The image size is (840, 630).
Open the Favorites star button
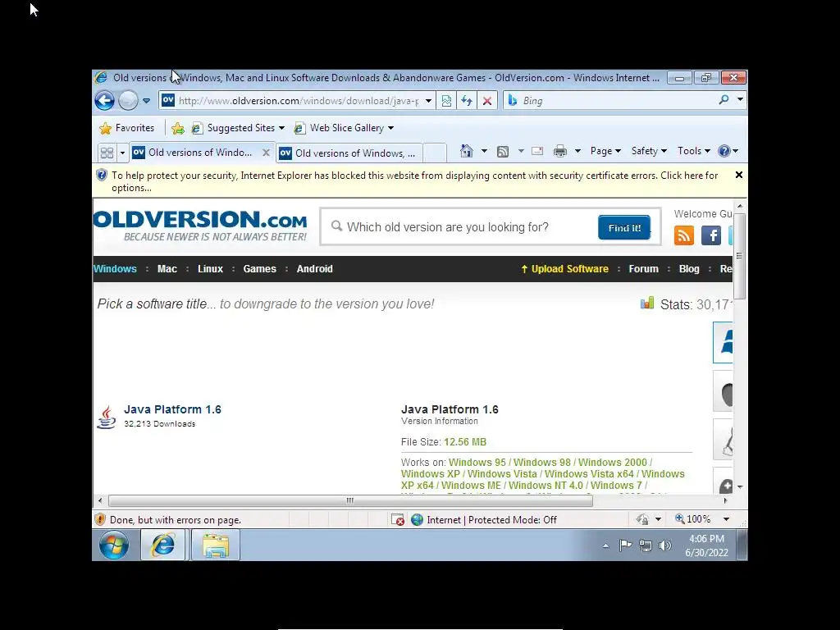pyautogui.click(x=127, y=128)
